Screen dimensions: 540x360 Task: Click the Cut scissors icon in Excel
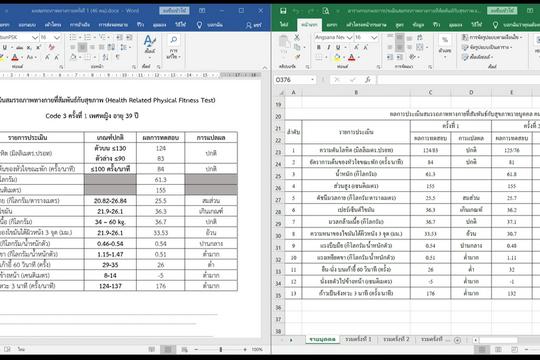tap(297, 38)
